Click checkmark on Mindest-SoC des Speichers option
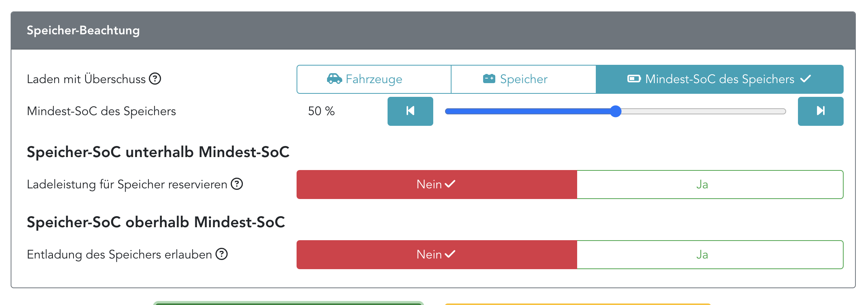Screen dimensions: 868x305 tap(806, 79)
